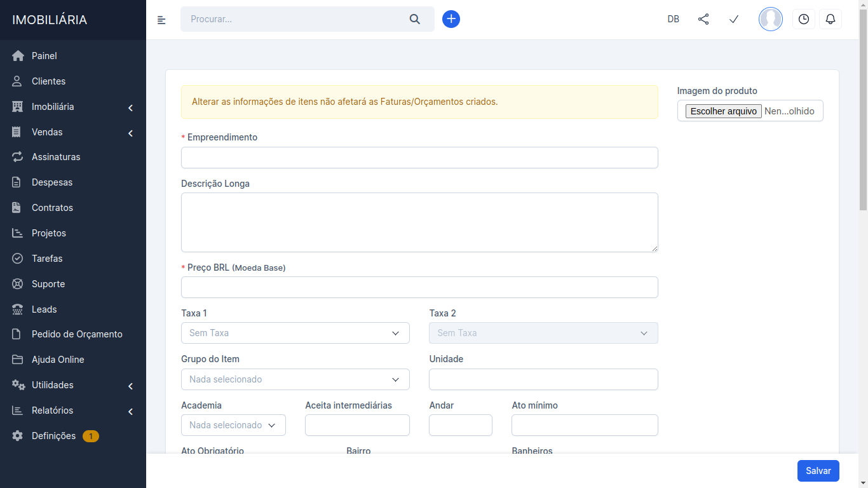Open the Taxa 1 dropdown
Image resolution: width=868 pixels, height=488 pixels.
[x=295, y=333]
